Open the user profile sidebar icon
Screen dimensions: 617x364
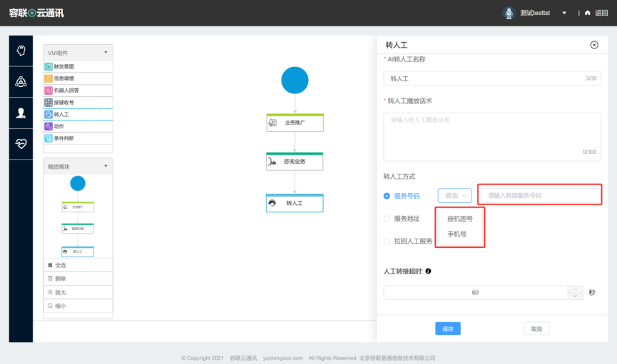(21, 113)
